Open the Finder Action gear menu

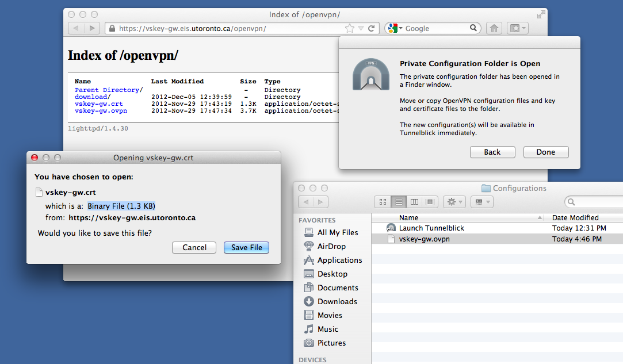click(454, 202)
